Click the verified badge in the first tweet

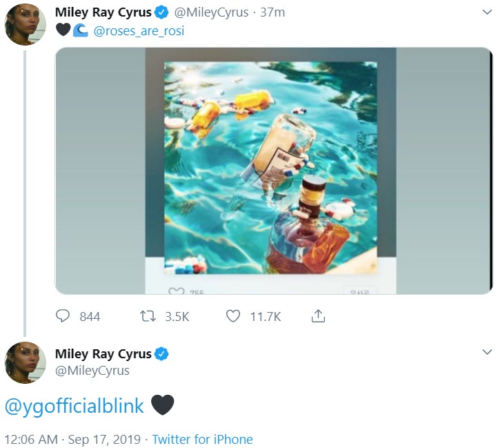161,12
